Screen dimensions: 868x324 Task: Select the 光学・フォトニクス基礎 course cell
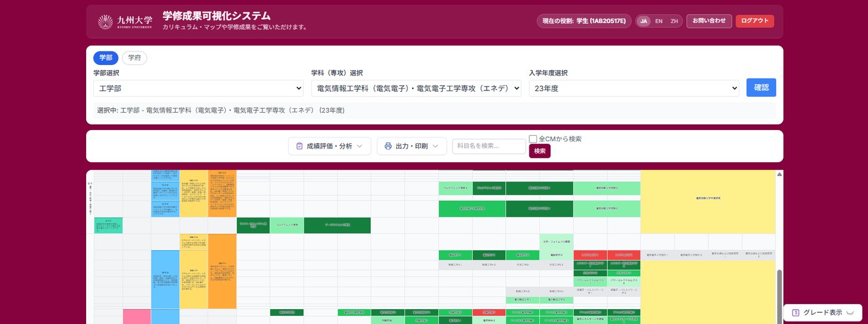click(556, 242)
